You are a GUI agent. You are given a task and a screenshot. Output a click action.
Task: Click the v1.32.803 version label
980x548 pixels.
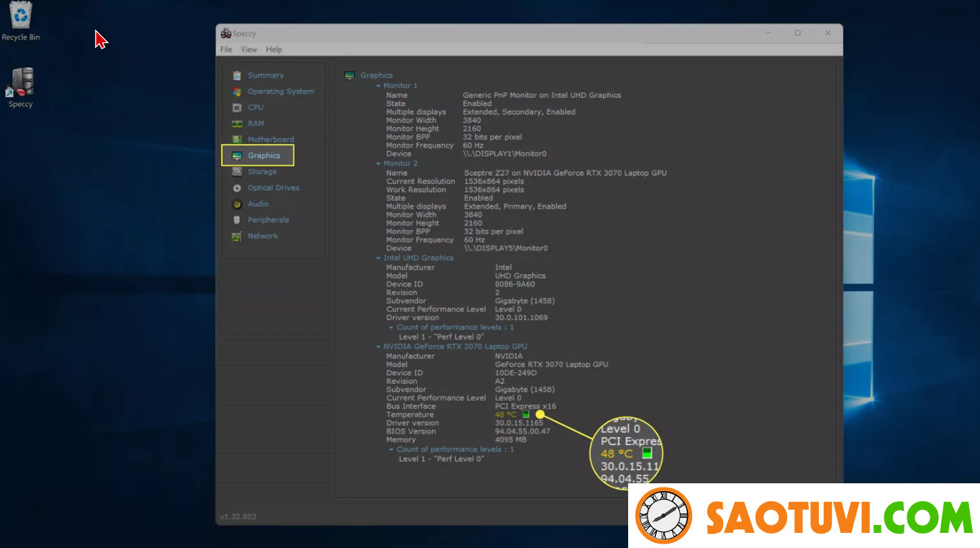(238, 516)
